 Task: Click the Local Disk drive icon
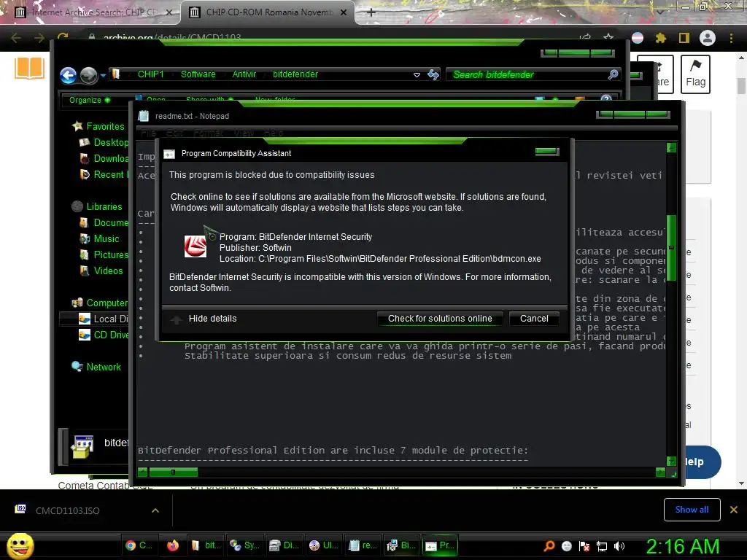point(85,319)
